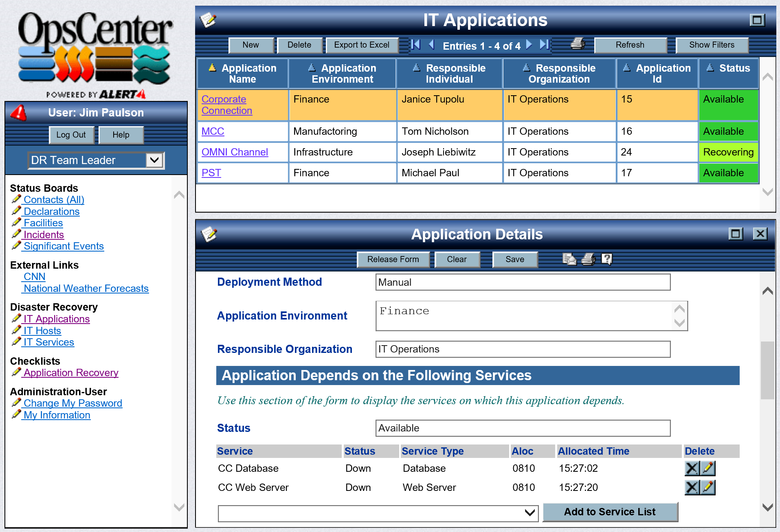Open the DR Team Leader role dropdown
This screenshot has height=532, width=780.
tap(154, 160)
